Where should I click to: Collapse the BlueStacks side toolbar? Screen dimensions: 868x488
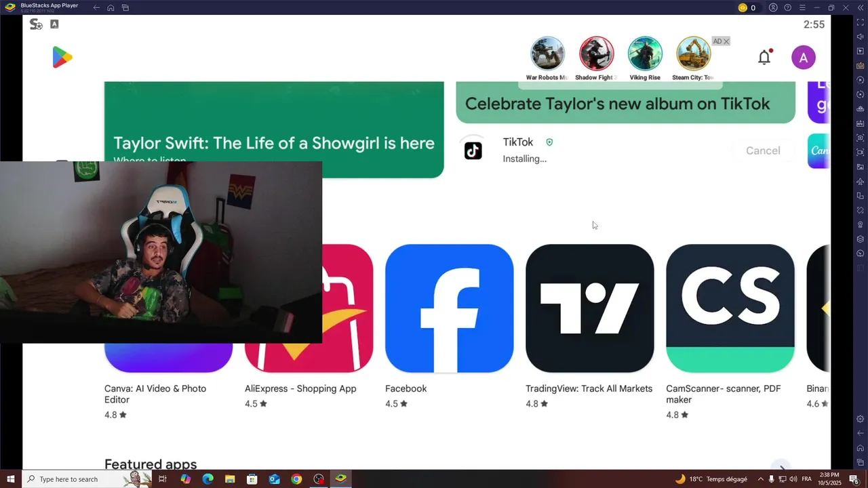point(860,7)
